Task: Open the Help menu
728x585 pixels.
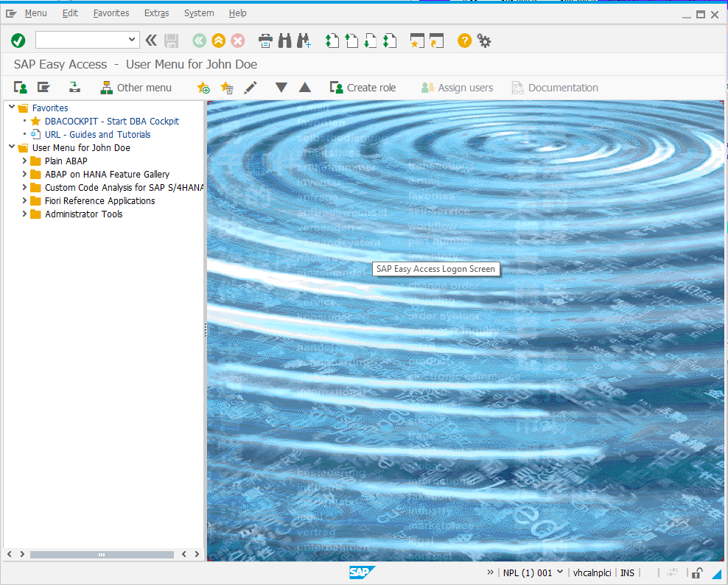Action: point(238,13)
